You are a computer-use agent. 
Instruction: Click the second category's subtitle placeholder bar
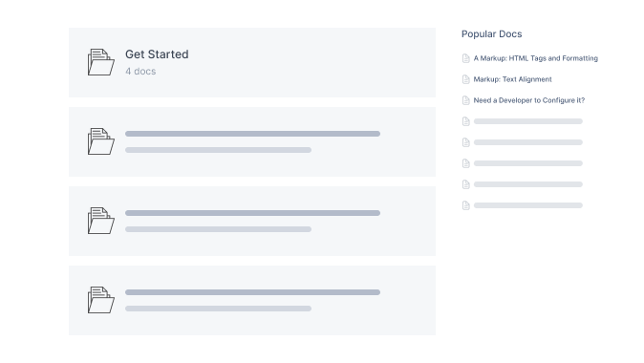[218, 150]
